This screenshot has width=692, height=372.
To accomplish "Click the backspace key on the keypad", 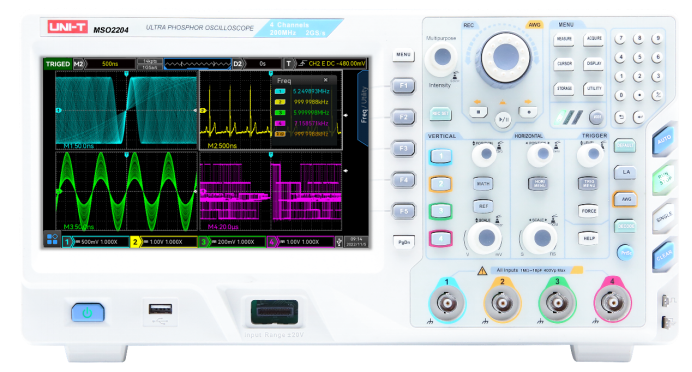I will pos(620,117).
